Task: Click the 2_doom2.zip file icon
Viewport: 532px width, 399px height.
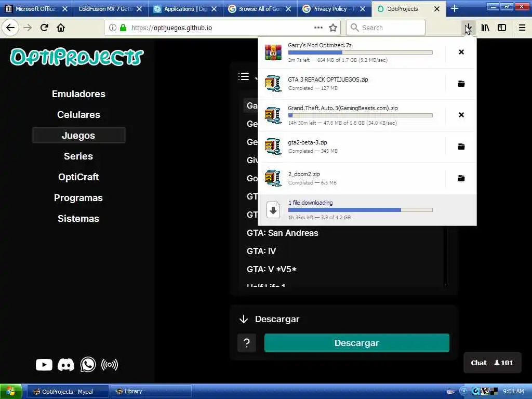Action: [273, 178]
